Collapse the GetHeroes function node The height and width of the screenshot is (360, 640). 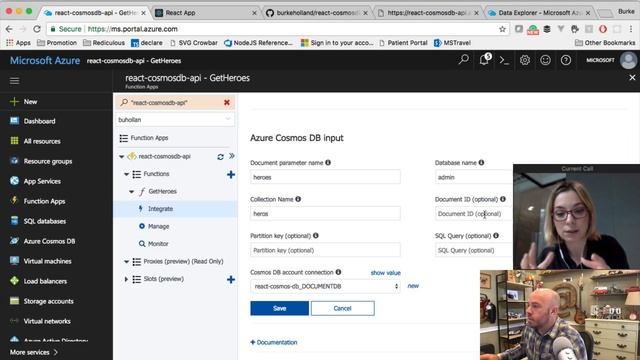point(131,191)
